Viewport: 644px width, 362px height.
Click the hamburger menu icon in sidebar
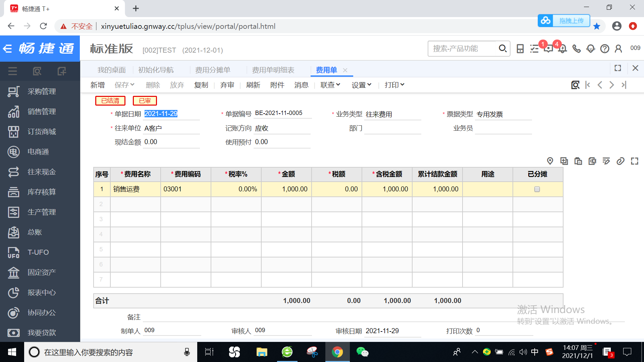coord(13,71)
